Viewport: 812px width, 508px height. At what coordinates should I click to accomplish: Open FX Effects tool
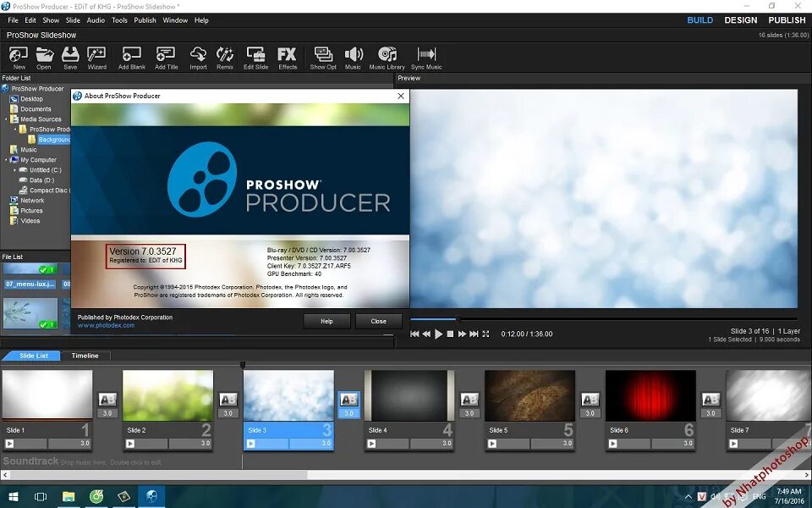pos(288,58)
